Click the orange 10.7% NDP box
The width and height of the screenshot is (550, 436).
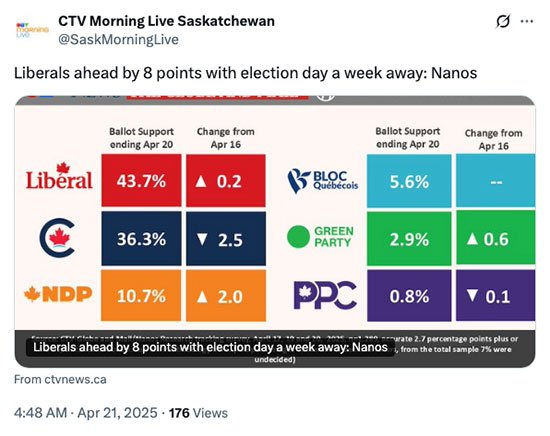(141, 295)
